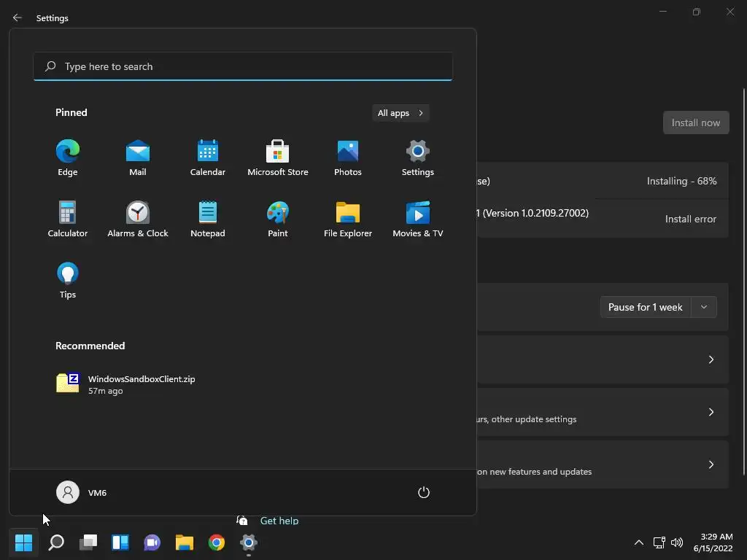
Task: Launch Movies & TV
Action: [x=418, y=219]
